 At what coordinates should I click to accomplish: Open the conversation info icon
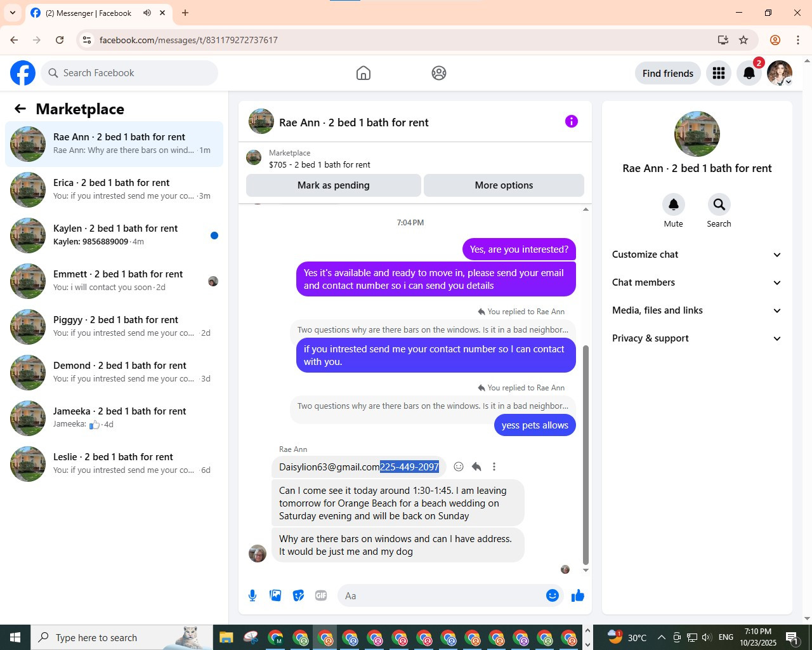(x=572, y=121)
